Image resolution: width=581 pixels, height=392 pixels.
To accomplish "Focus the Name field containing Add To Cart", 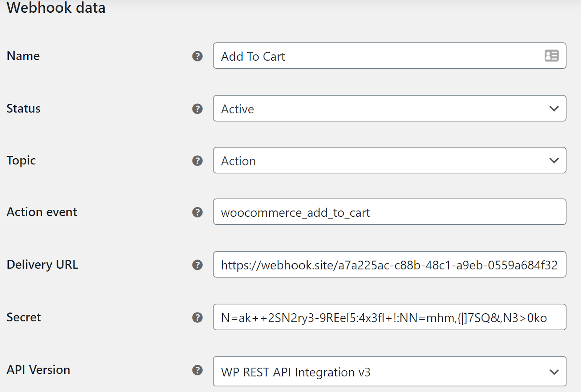I will tap(378, 56).
